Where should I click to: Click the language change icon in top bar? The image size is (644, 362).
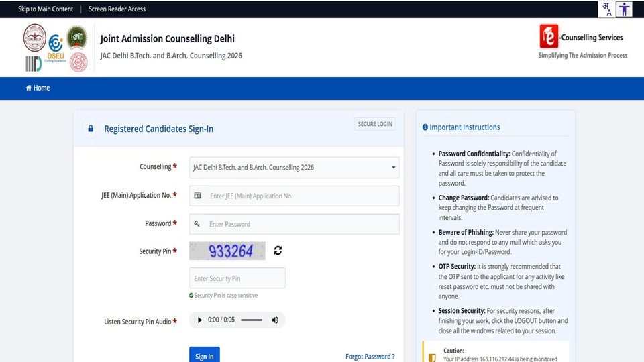pos(606,9)
